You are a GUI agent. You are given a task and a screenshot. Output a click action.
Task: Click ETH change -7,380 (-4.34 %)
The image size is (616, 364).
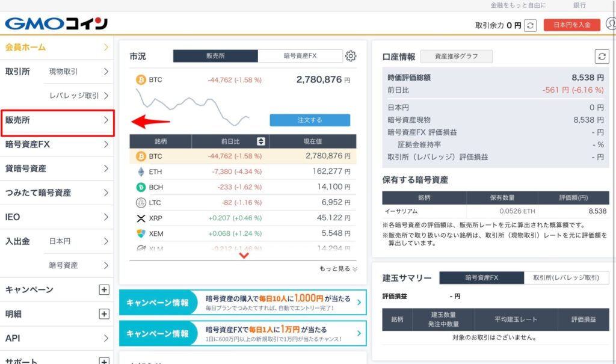[236, 172]
